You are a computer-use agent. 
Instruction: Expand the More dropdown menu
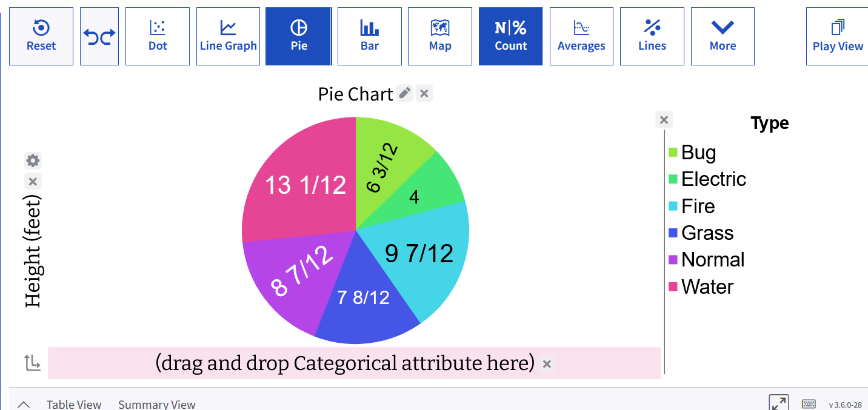[723, 36]
